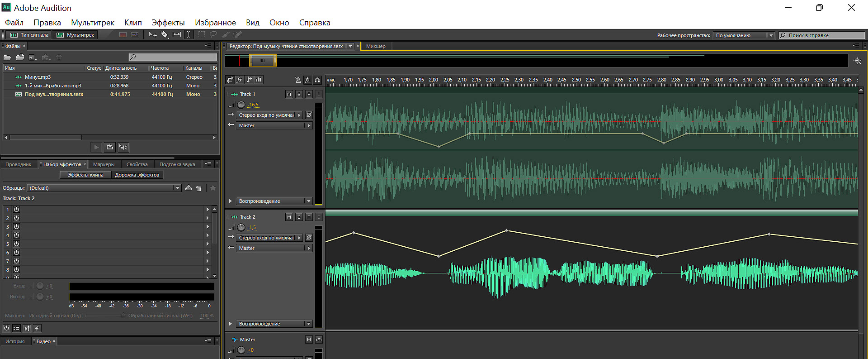Click the Дорожка эффектов button

[x=137, y=175]
